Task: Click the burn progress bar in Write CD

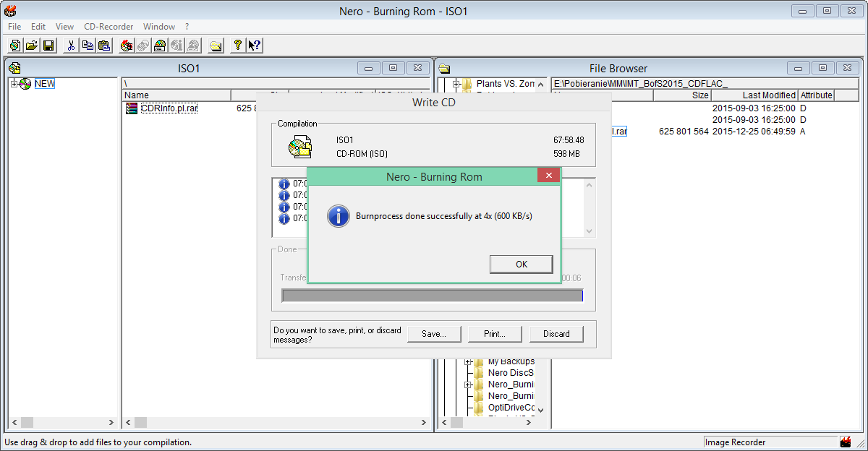Action: 432,296
